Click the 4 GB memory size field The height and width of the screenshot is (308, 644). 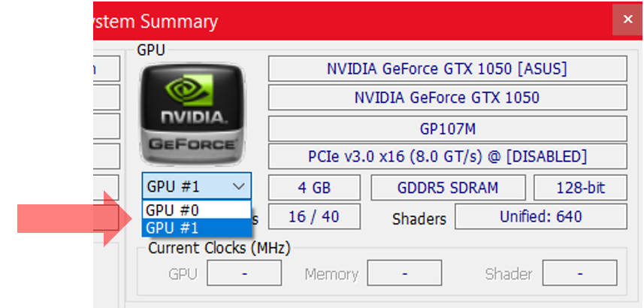(314, 188)
